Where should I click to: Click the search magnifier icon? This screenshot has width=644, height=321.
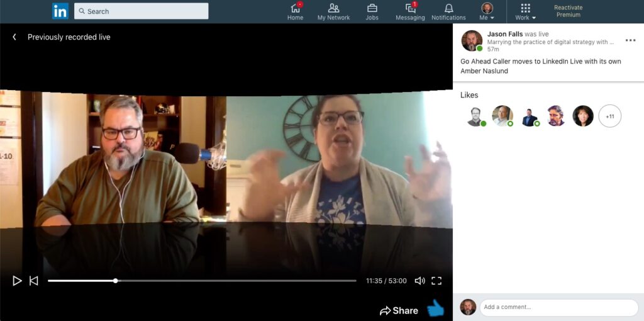82,11
